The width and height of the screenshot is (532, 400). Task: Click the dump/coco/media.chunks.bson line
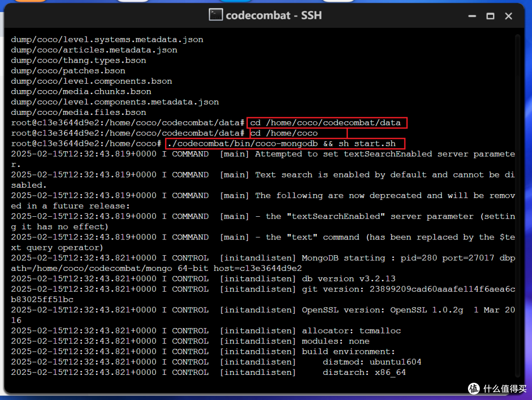(81, 92)
